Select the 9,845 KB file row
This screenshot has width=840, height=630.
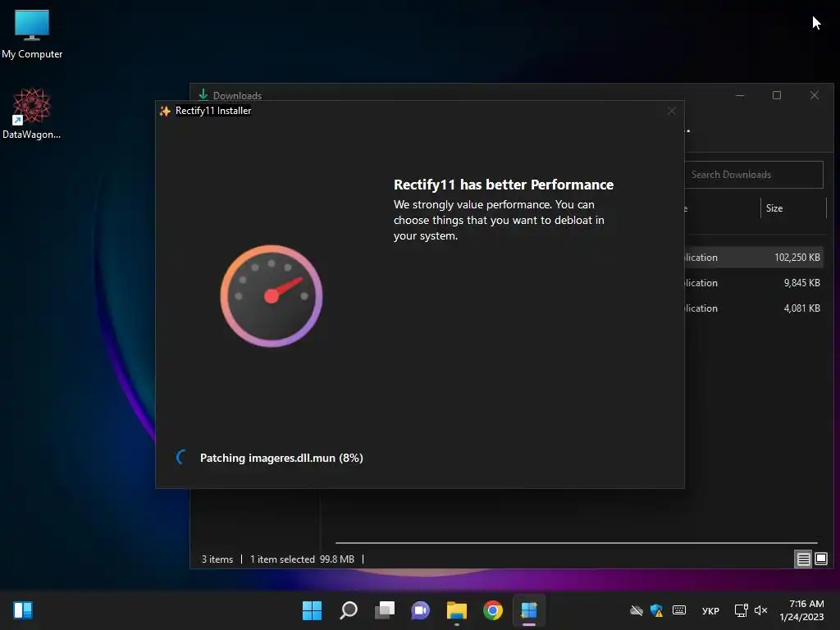click(755, 283)
